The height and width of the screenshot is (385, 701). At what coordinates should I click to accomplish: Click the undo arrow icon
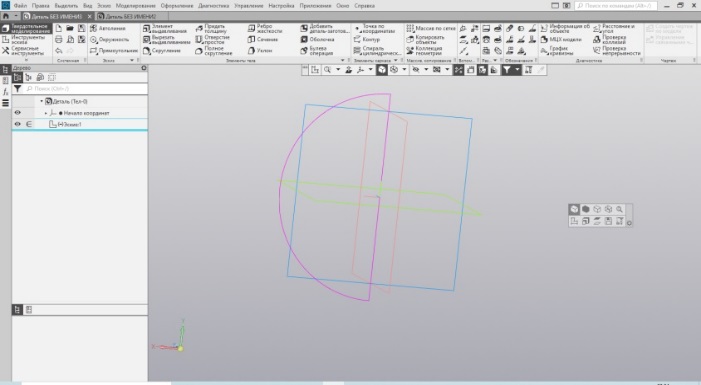[x=59, y=51]
